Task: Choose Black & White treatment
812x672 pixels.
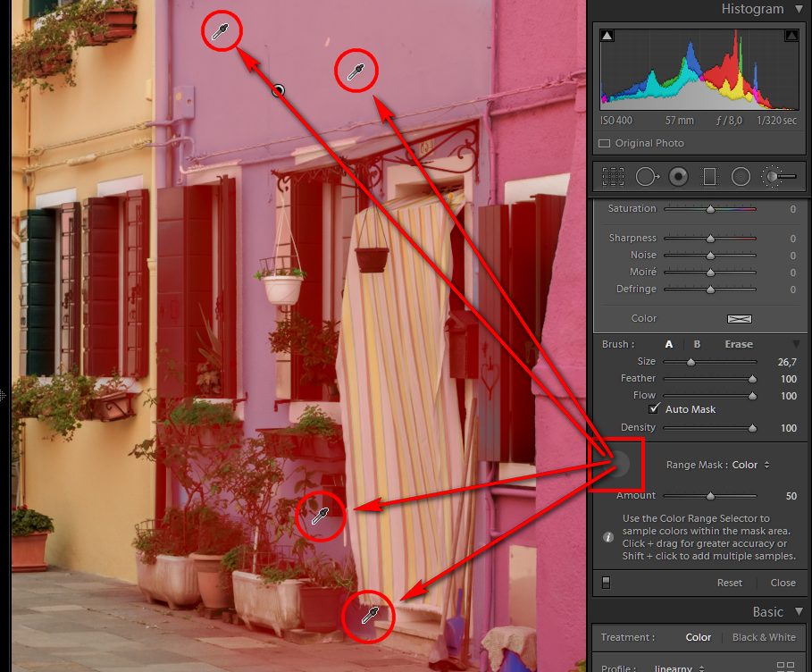Action: click(x=763, y=637)
